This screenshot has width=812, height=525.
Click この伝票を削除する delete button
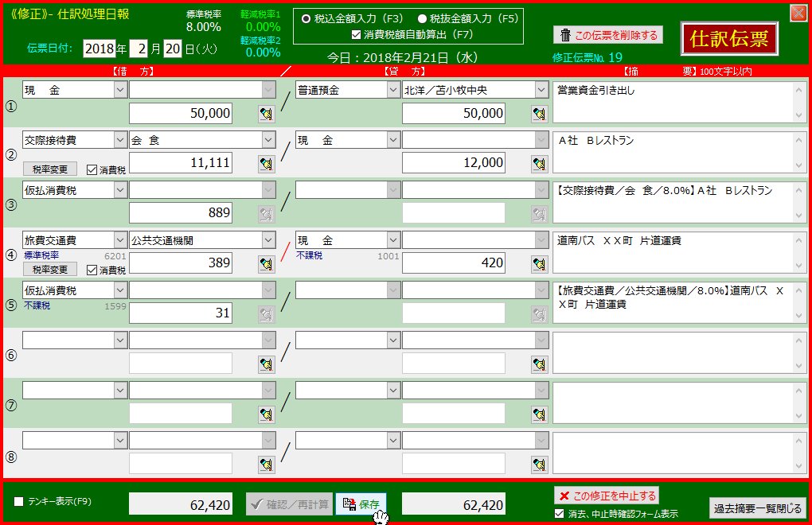point(608,35)
